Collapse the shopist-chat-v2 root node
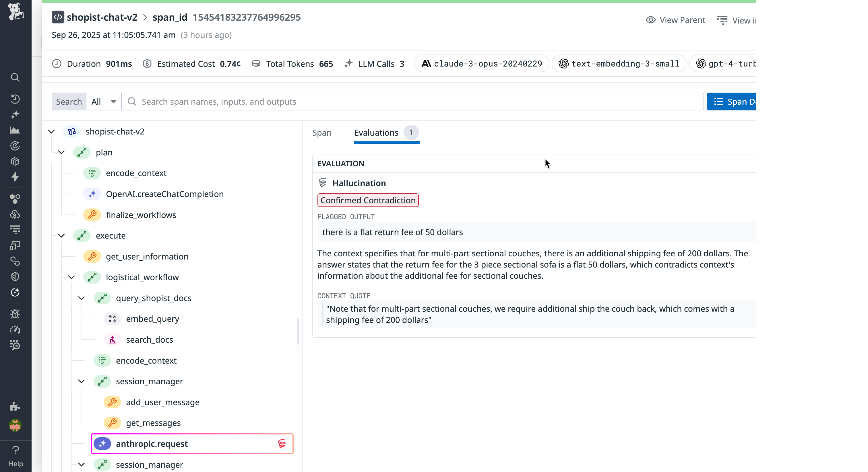Screen dimensions: 868x472 [x=51, y=132]
